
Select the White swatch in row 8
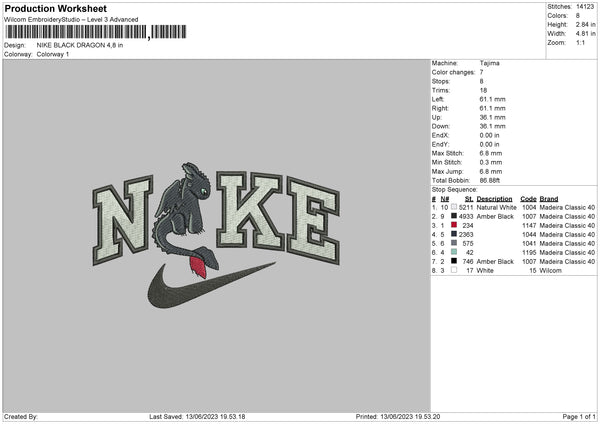(x=454, y=270)
